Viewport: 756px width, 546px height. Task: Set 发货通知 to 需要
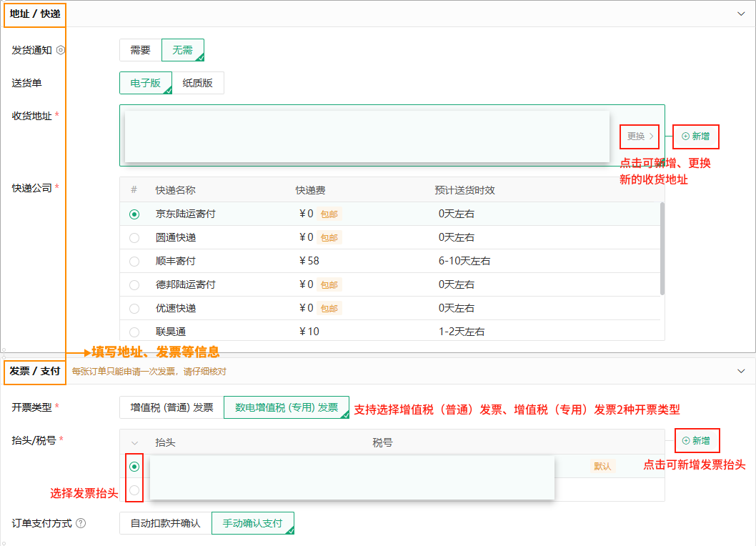tap(140, 50)
